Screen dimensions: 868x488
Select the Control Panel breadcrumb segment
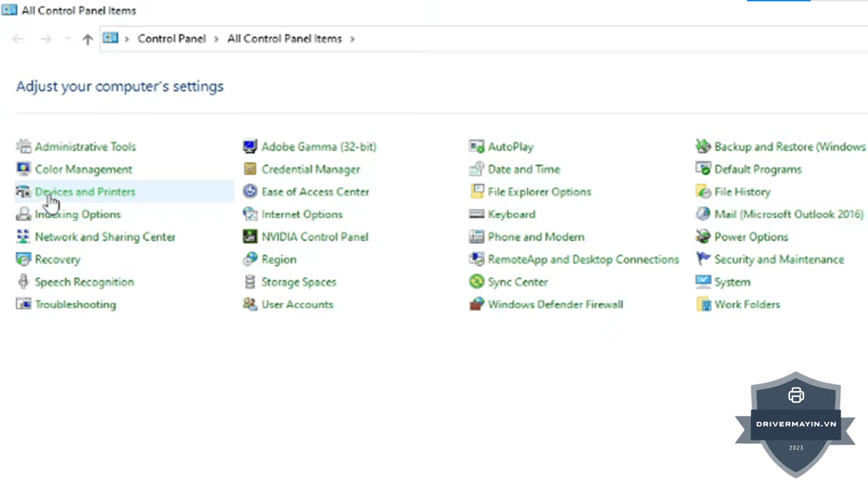point(172,39)
